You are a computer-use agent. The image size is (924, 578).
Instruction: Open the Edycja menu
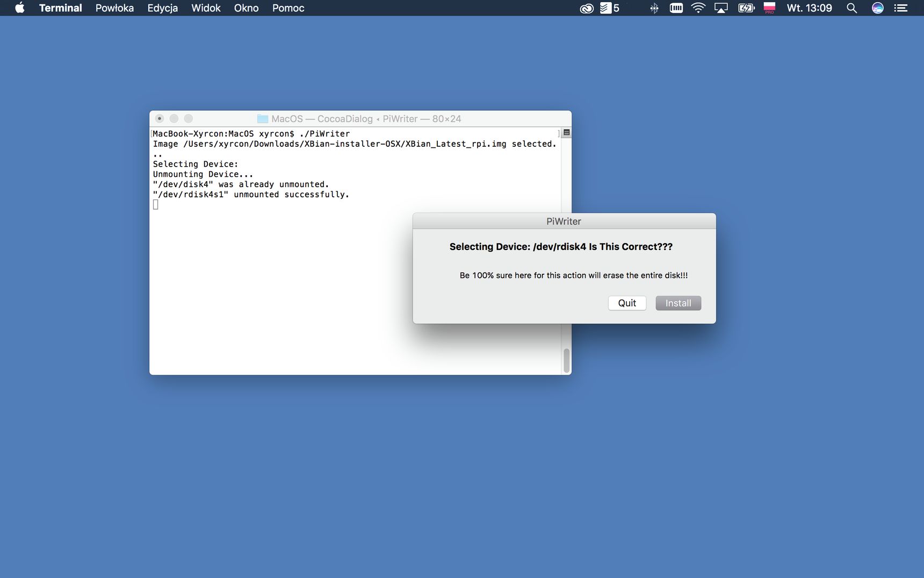163,8
